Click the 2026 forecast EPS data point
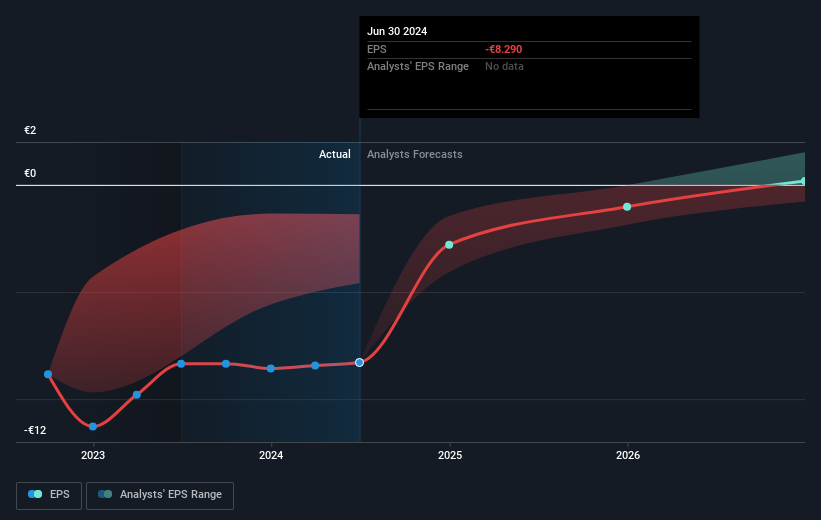The height and width of the screenshot is (520, 821). point(627,207)
